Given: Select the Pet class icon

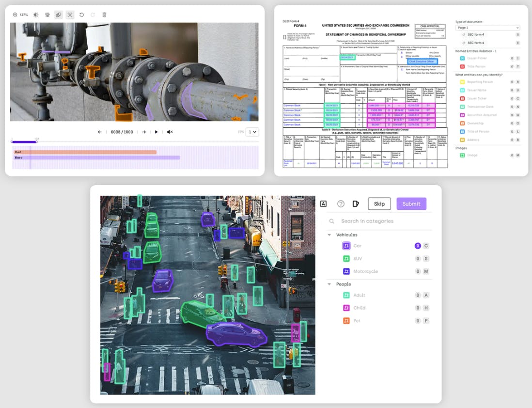Looking at the screenshot, I should (x=346, y=320).
